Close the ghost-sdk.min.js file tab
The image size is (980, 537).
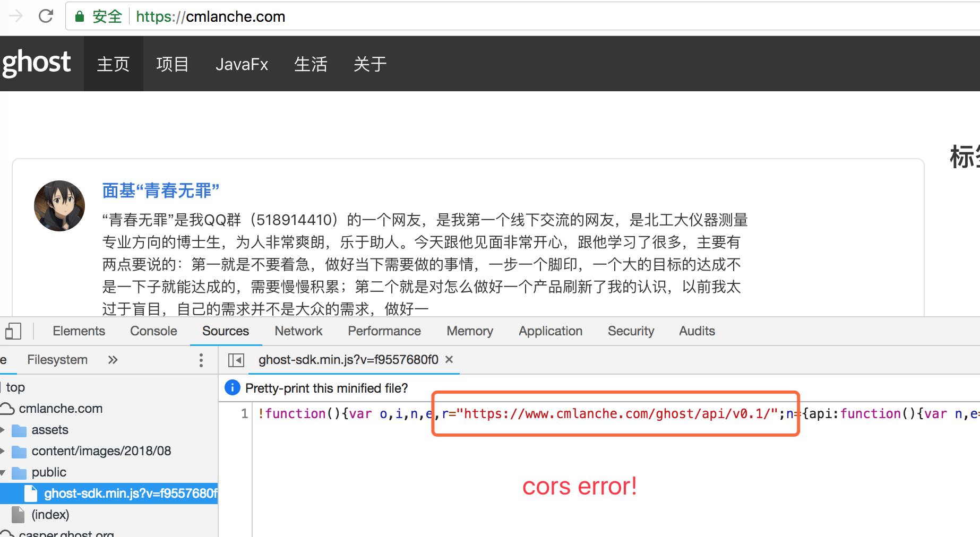pyautogui.click(x=449, y=360)
